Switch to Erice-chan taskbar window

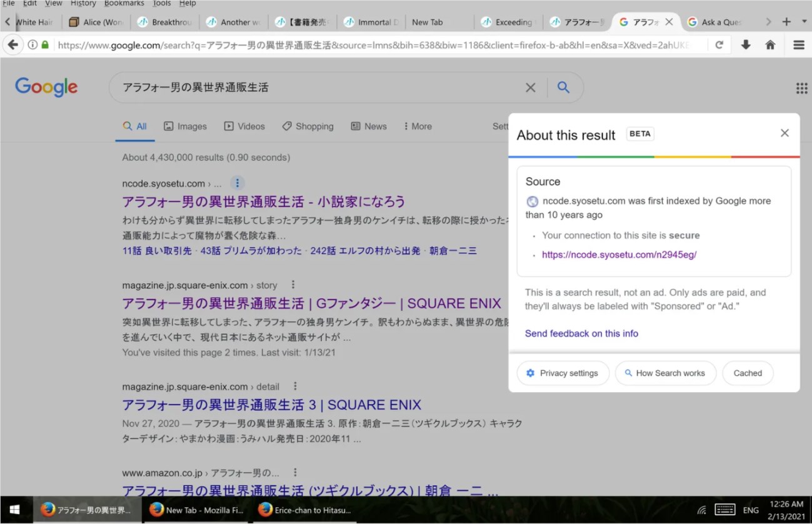coord(305,510)
